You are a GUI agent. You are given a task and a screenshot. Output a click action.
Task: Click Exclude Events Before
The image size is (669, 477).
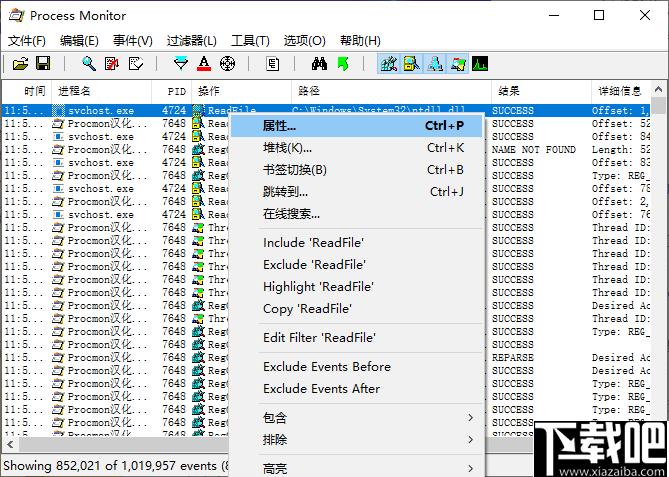[326, 366]
